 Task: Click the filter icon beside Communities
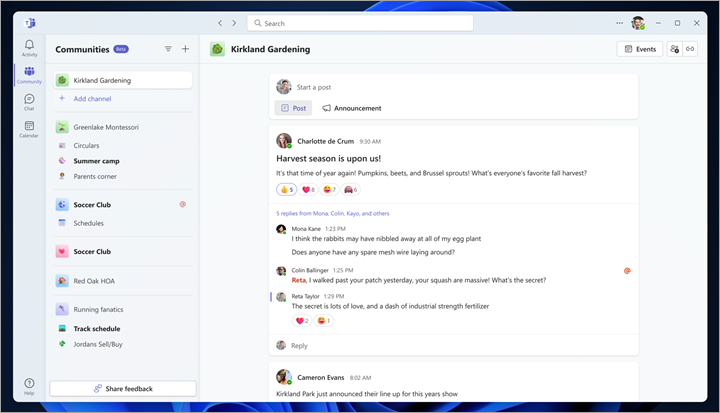coord(168,49)
